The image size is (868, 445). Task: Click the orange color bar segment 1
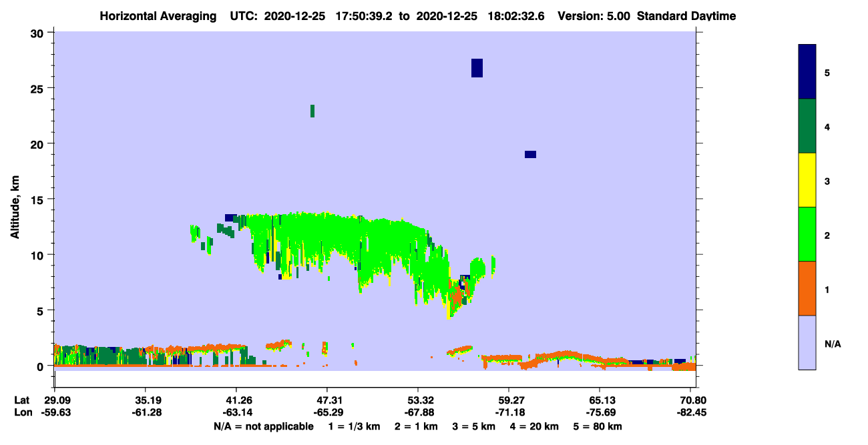pyautogui.click(x=807, y=288)
